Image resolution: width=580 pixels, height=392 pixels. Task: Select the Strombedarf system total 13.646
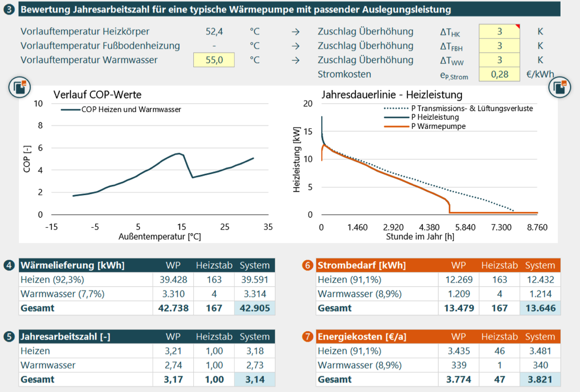point(540,308)
